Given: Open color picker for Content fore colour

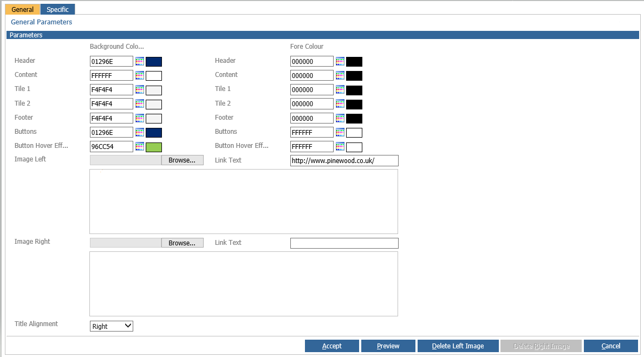Looking at the screenshot, I should tap(340, 76).
